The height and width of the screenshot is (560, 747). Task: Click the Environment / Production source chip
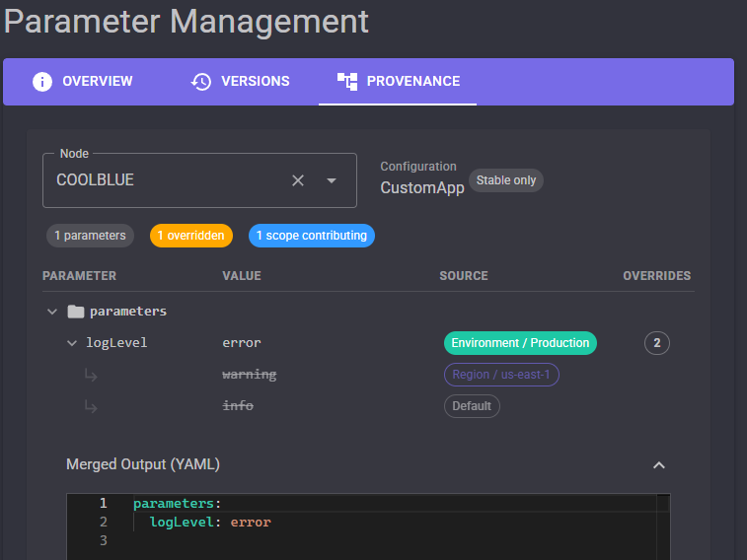(x=520, y=343)
